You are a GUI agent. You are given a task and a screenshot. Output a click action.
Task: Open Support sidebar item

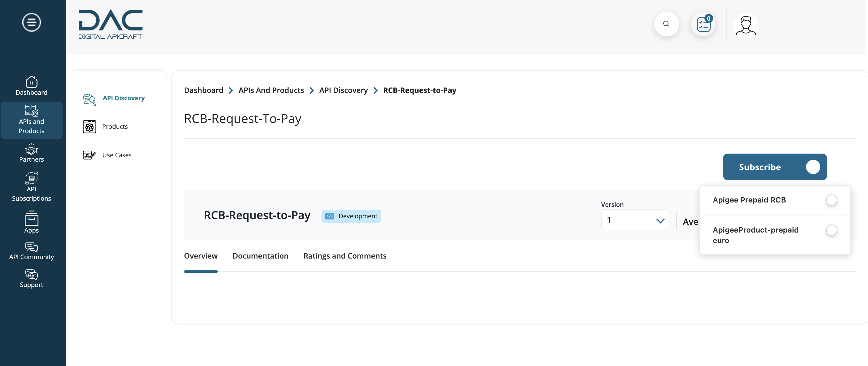coord(31,279)
